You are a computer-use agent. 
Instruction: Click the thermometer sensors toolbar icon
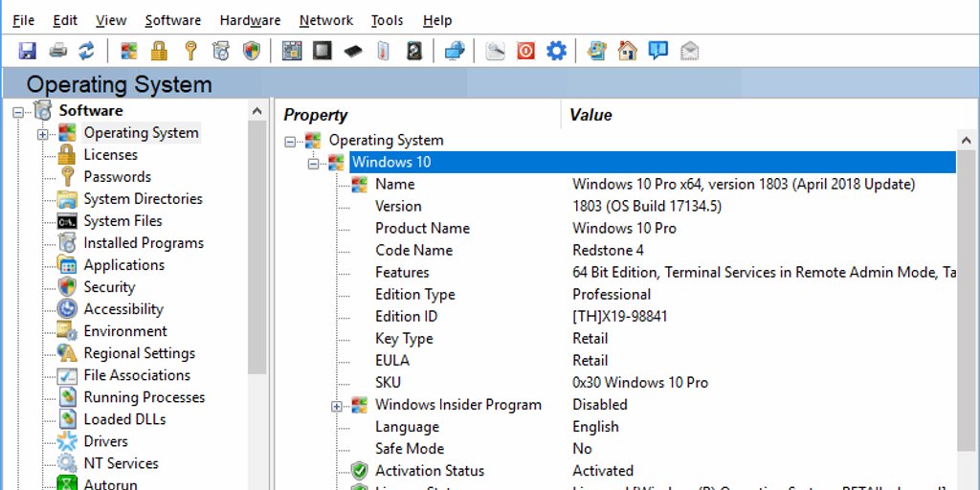383,51
